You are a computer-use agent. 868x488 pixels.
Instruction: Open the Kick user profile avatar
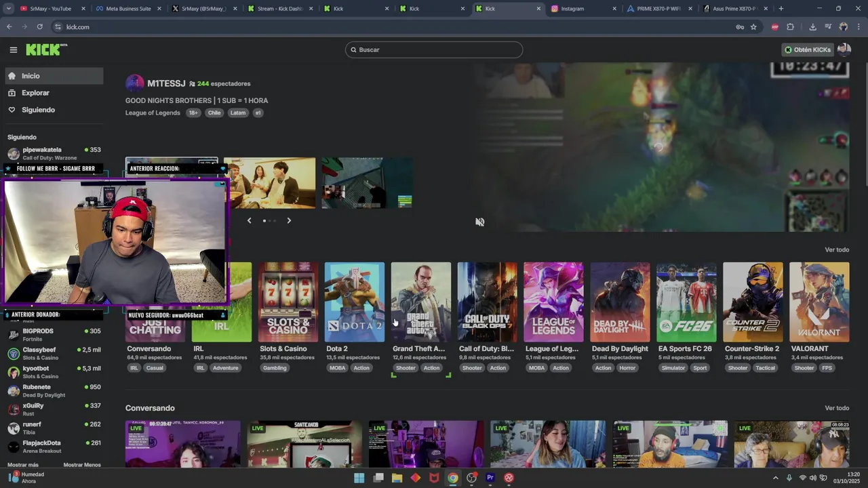pos(844,49)
